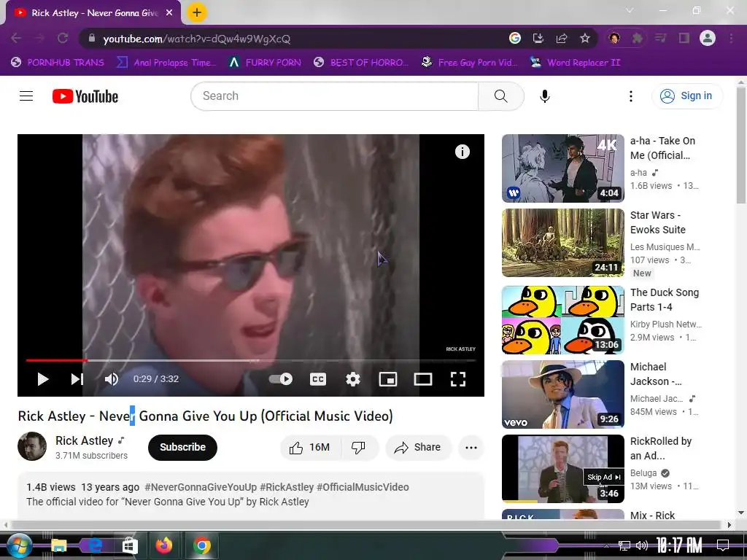
Task: Open File Explorer from taskbar
Action: [x=59, y=545]
